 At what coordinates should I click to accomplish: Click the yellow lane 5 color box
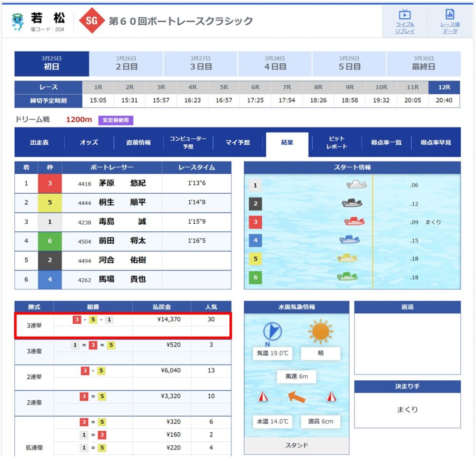tap(50, 202)
